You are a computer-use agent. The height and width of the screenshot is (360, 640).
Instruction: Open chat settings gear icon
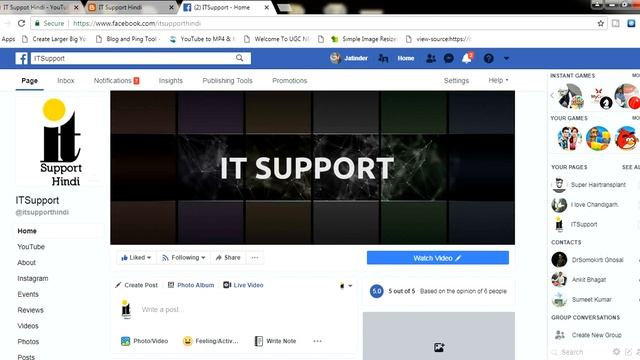click(x=616, y=351)
